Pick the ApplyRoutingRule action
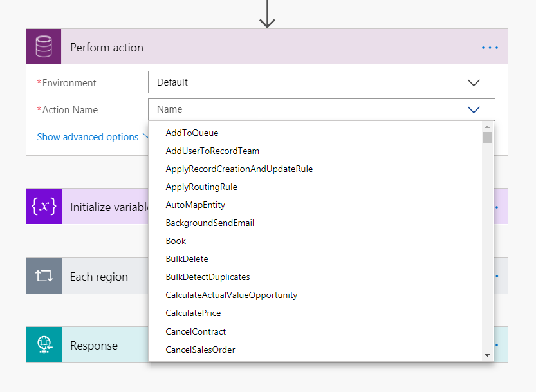 coord(201,187)
